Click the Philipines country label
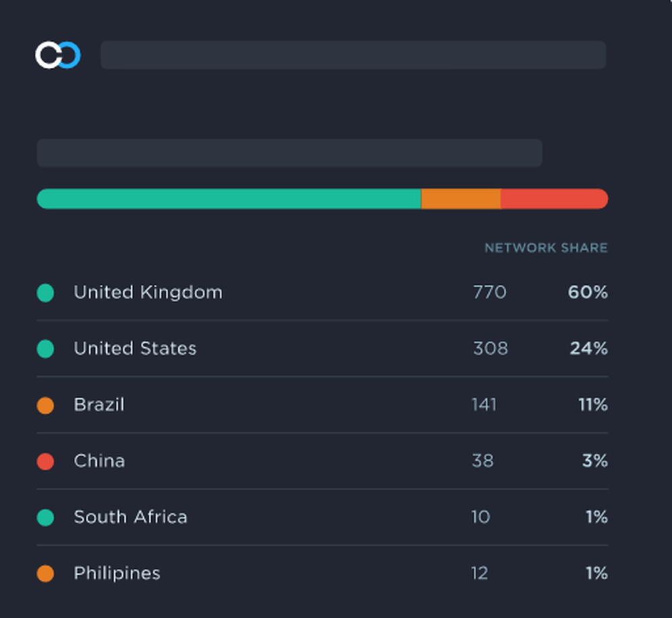Screen dimensions: 672x618 click(117, 574)
